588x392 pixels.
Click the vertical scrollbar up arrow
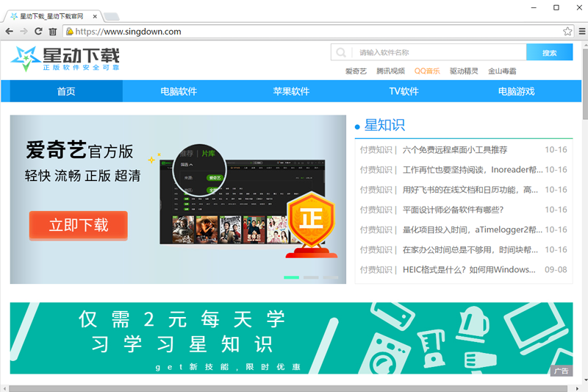click(585, 45)
